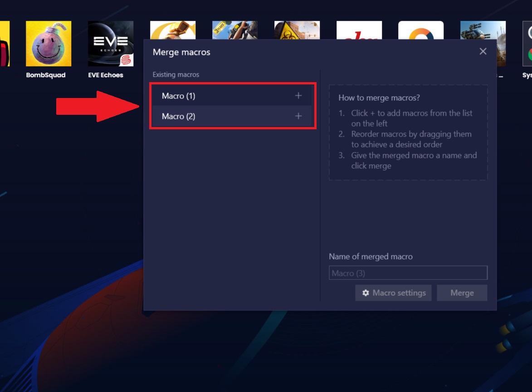The height and width of the screenshot is (392, 532).
Task: Click the BombSquad label text
Action: point(46,75)
